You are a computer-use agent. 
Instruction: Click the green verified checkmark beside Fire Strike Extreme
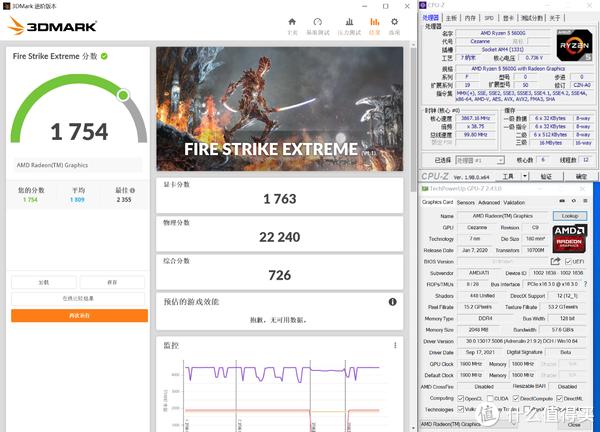[x=104, y=56]
